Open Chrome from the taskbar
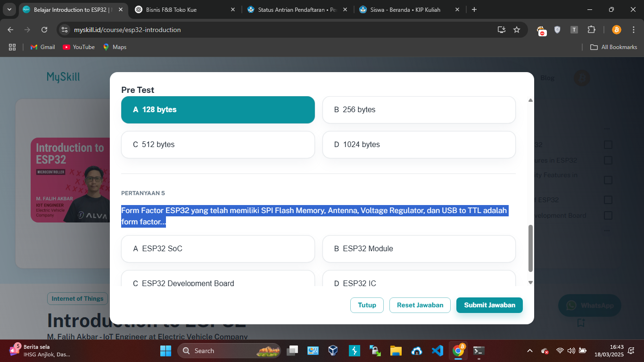 pos(458,351)
